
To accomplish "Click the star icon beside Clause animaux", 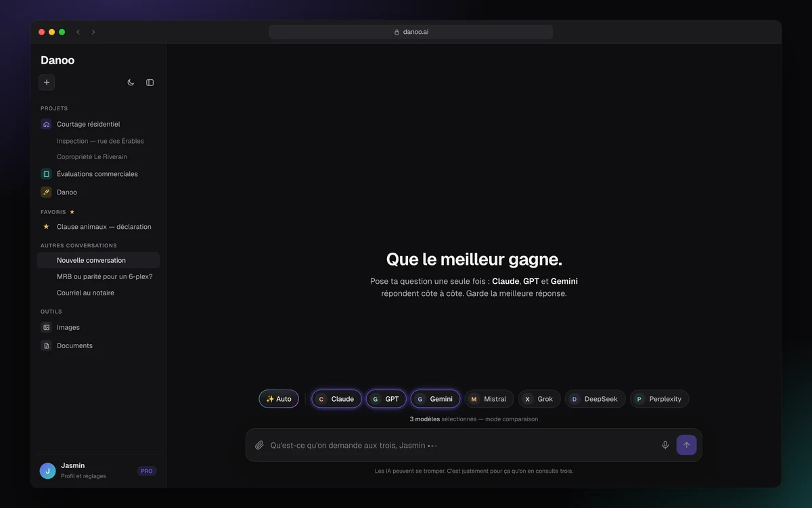I will 46,227.
